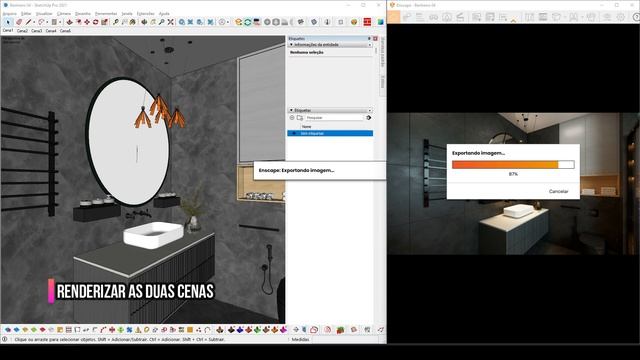The width and height of the screenshot is (640, 360).
Task: Toggle visibility eye of Sem etiqueta tag
Action: (x=293, y=133)
